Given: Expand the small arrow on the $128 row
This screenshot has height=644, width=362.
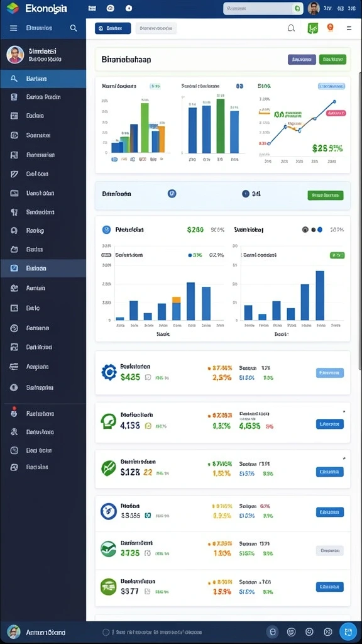Looking at the screenshot, I should coord(344,458).
